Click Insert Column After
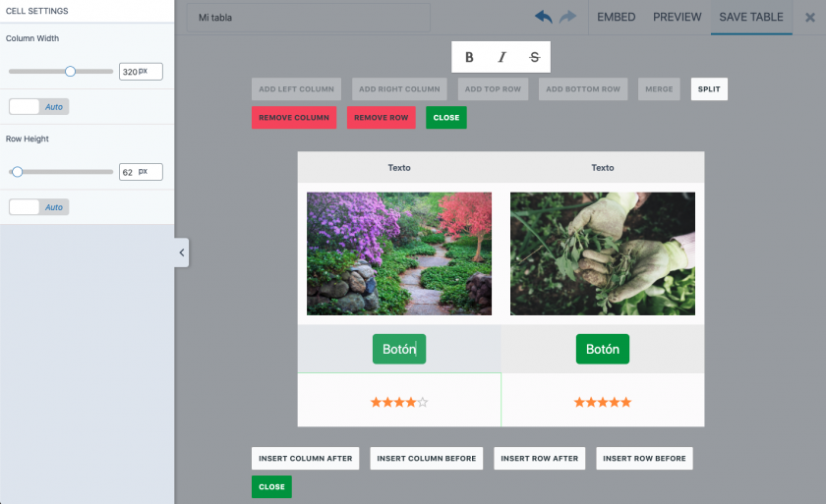826x504 pixels. (x=305, y=458)
